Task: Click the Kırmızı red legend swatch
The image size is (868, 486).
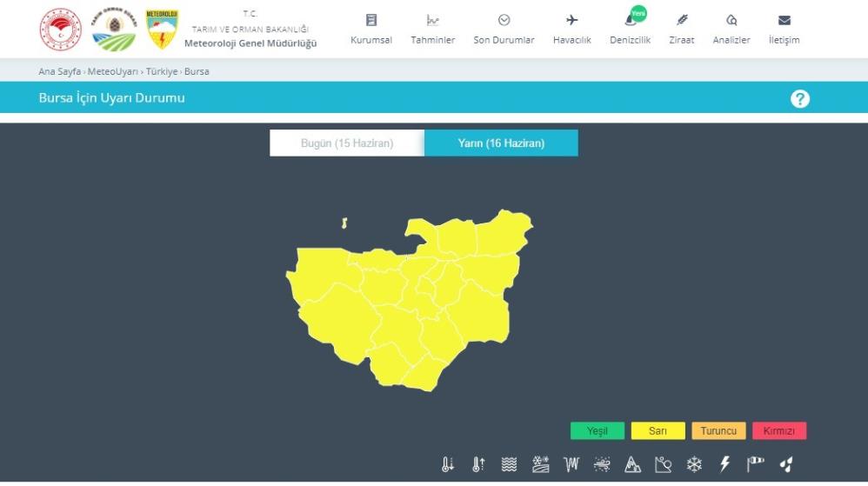Action: pos(779,431)
